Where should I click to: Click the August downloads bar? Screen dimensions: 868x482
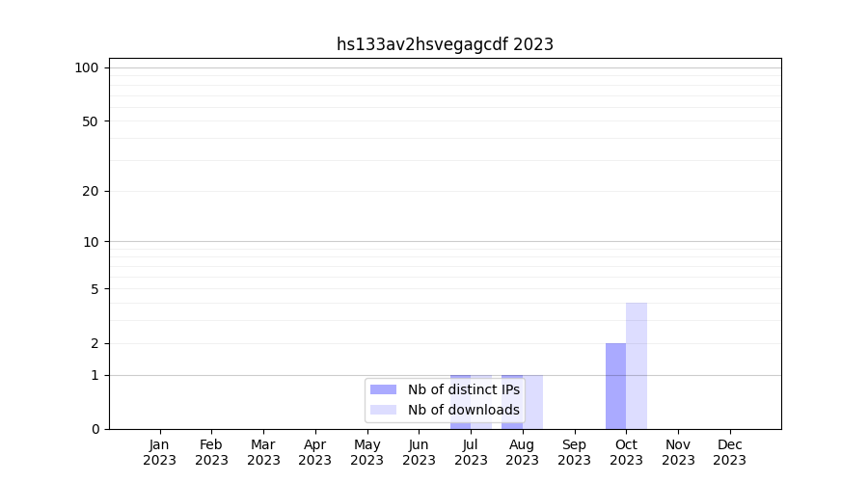click(x=533, y=402)
